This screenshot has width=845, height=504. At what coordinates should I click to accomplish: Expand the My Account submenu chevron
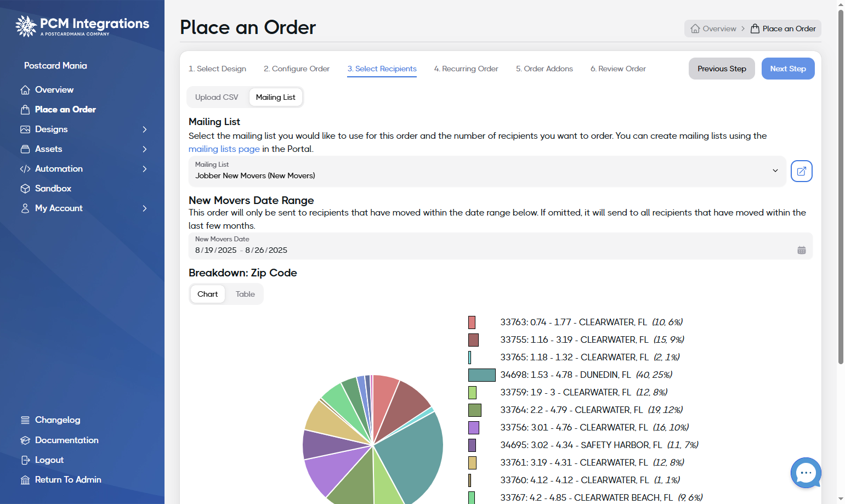145,208
